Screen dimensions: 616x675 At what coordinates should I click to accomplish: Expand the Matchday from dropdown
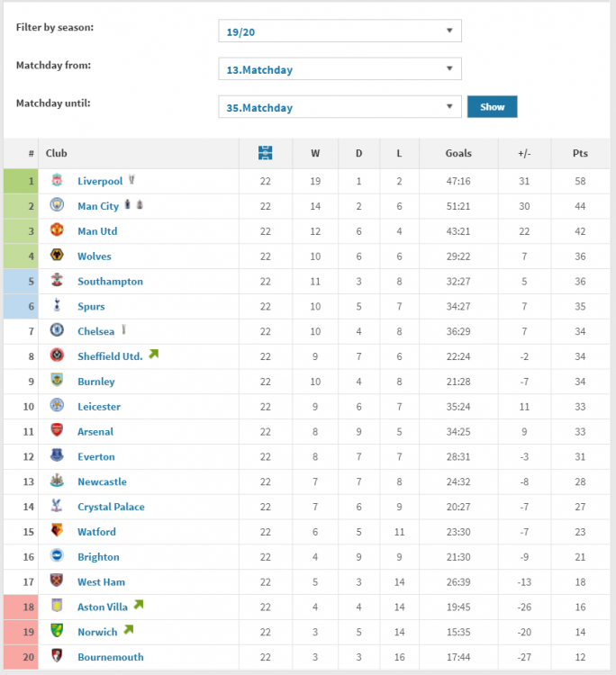[340, 69]
